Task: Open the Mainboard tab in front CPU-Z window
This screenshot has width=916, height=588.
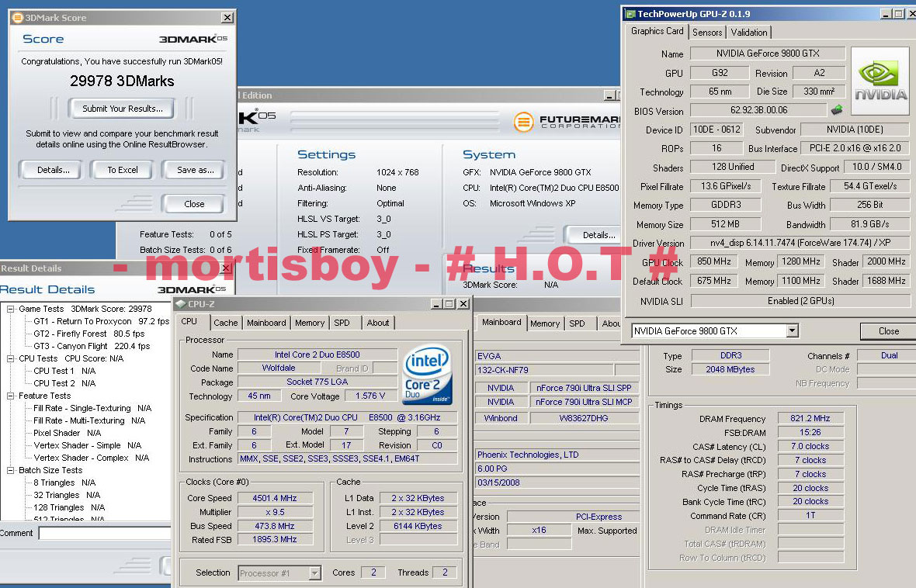Action: pos(266,323)
